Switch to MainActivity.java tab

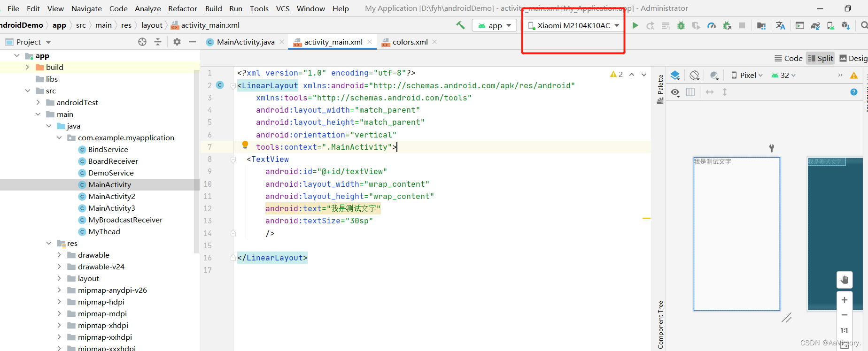tap(245, 42)
